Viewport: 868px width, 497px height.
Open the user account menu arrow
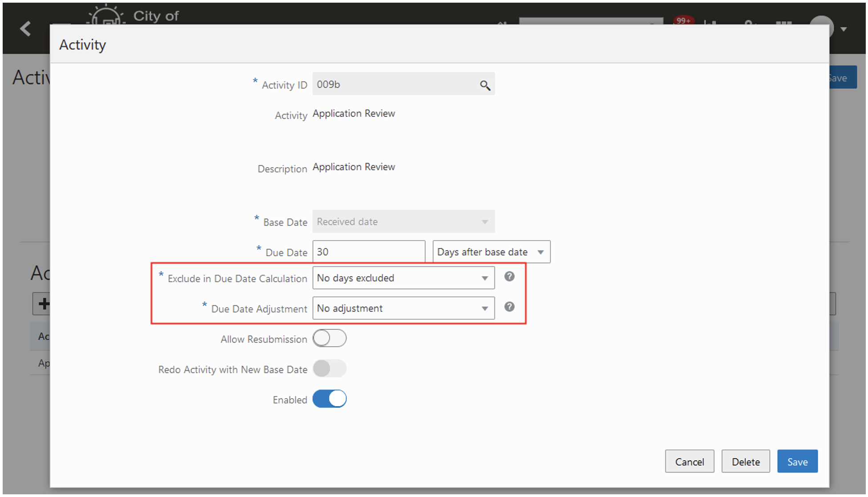844,29
